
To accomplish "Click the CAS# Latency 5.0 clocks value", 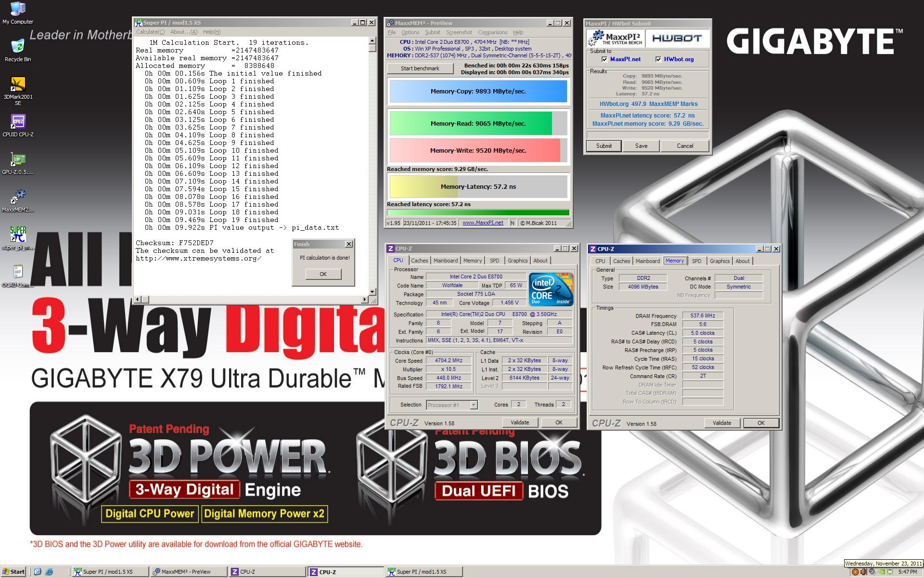I will (703, 333).
